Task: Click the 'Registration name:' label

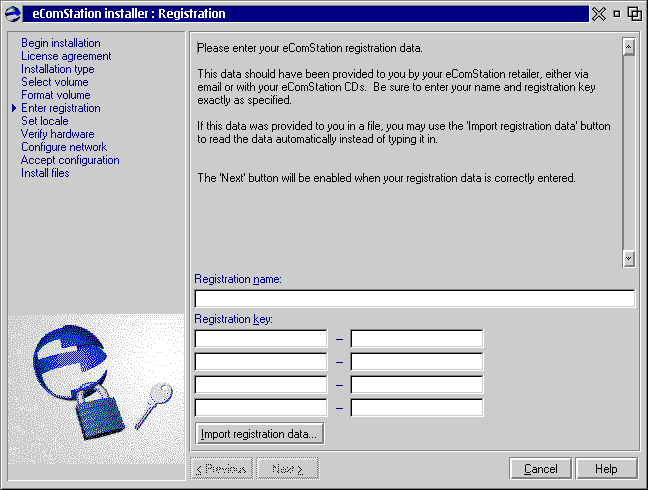Action: [238, 279]
